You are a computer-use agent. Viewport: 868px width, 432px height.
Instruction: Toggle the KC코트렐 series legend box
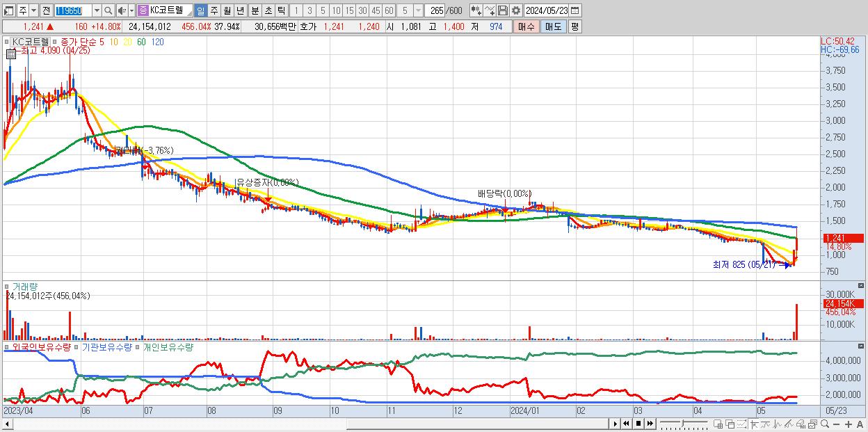click(x=8, y=42)
